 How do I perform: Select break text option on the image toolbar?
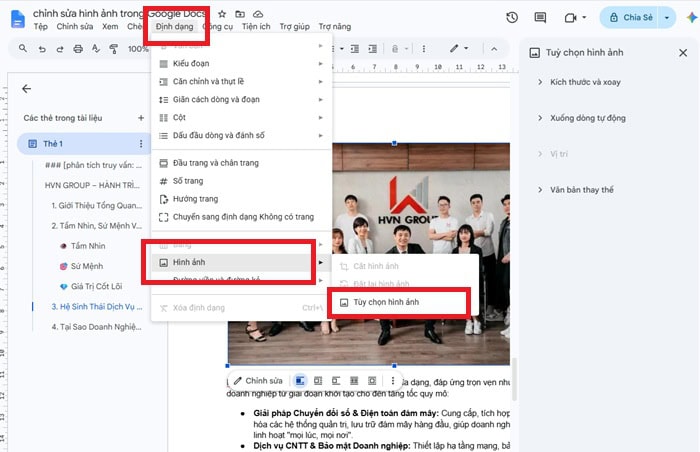tap(336, 381)
